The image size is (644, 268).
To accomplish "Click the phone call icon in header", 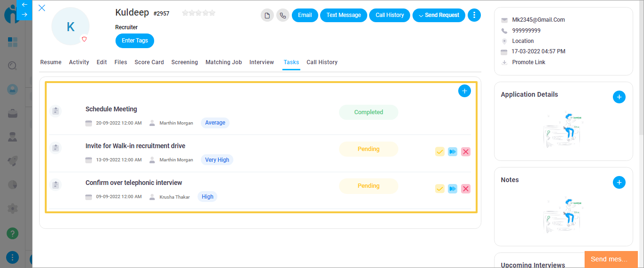I will (283, 15).
